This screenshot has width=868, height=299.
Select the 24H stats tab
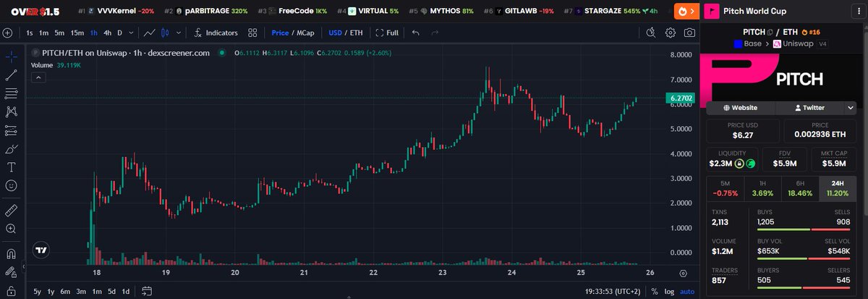pos(838,188)
